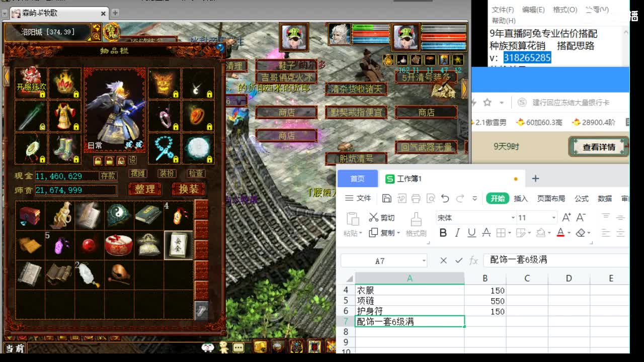Click the fx insert function icon
644x362 pixels.
click(473, 260)
